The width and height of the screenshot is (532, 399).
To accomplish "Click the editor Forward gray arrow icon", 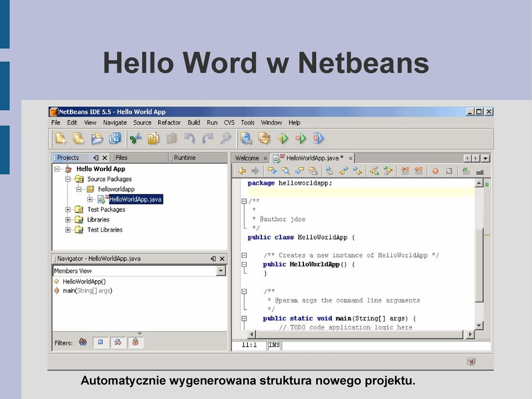I will coord(255,171).
